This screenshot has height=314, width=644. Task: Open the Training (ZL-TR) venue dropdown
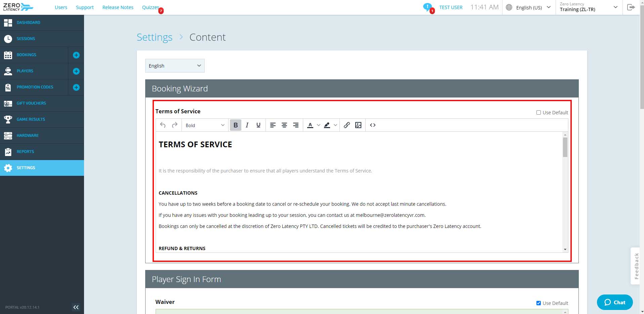tap(589, 7)
